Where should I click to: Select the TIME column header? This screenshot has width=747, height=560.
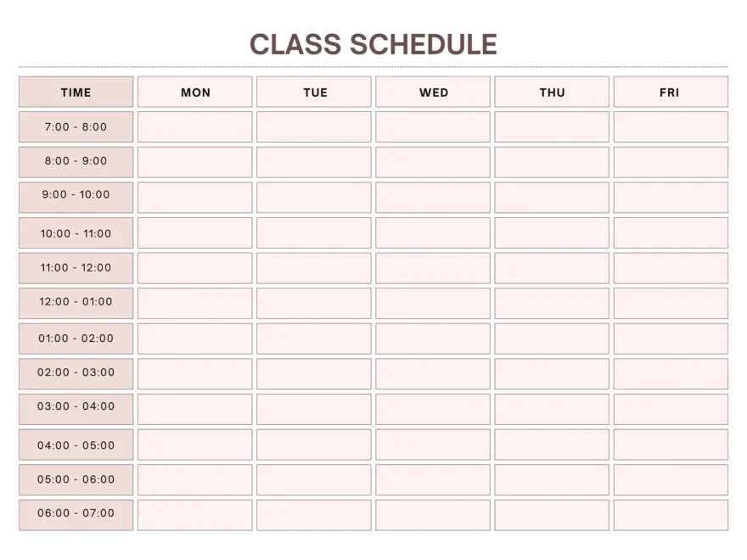click(76, 92)
